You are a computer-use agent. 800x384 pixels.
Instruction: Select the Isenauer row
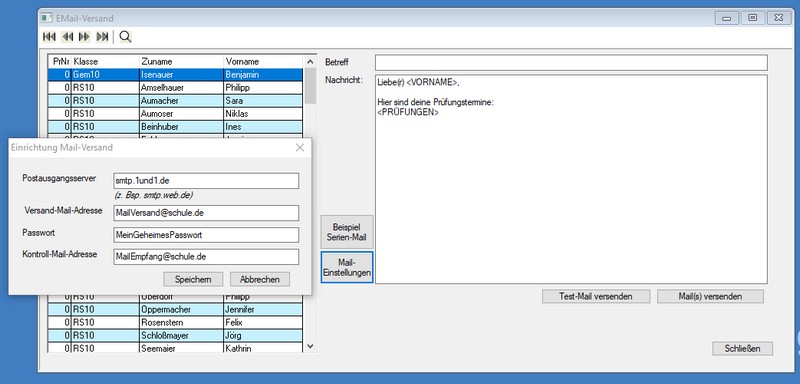coord(176,74)
